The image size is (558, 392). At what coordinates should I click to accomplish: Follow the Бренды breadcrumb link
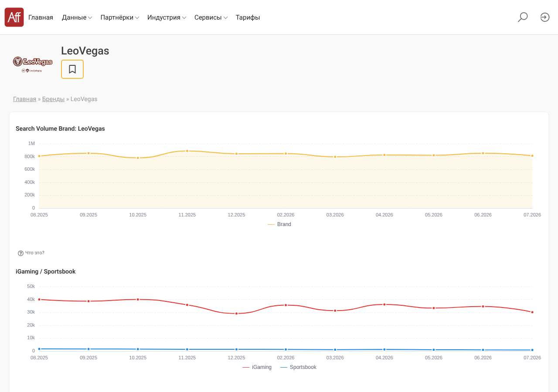point(53,99)
